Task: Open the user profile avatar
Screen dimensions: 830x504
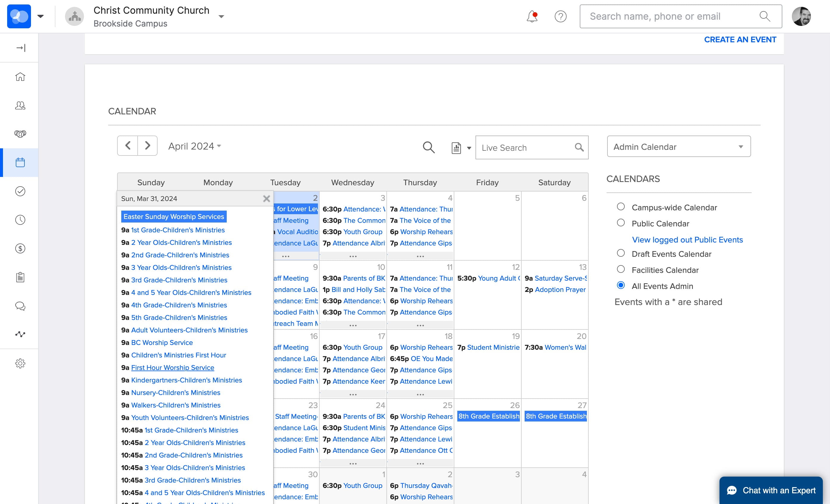Action: pos(801,16)
